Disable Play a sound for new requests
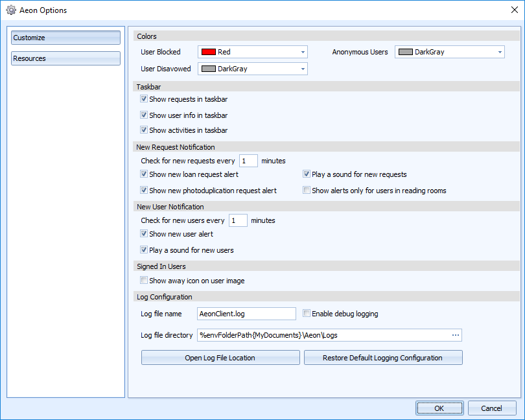The height and width of the screenshot is (420, 525). pos(307,174)
